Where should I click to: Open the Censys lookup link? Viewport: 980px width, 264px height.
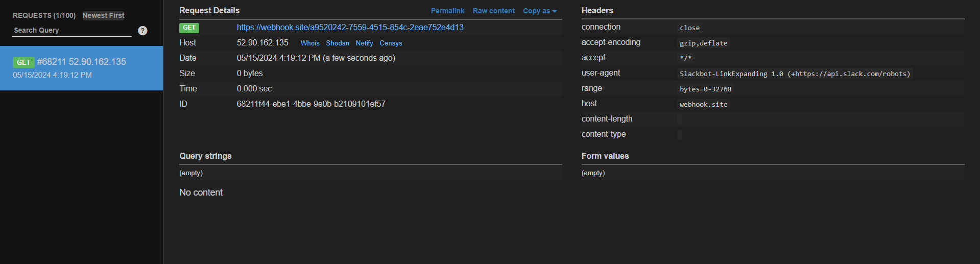pos(391,43)
